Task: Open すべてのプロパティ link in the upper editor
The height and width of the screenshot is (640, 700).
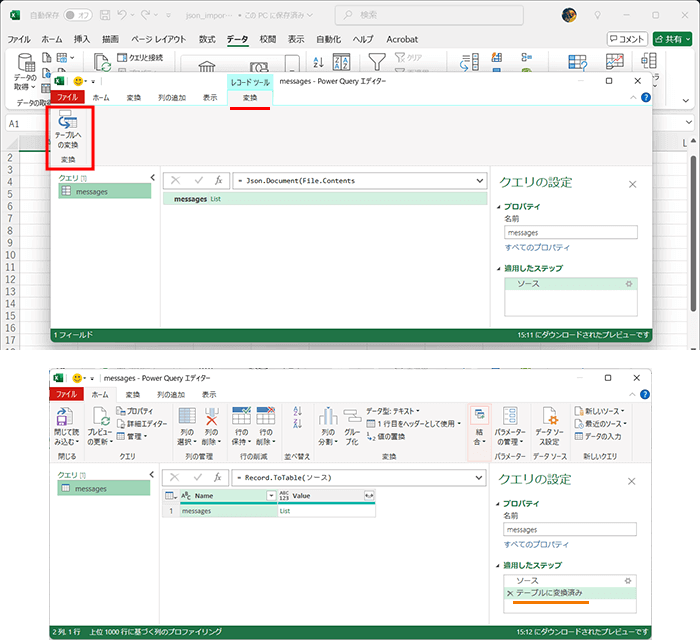Action: click(x=537, y=247)
